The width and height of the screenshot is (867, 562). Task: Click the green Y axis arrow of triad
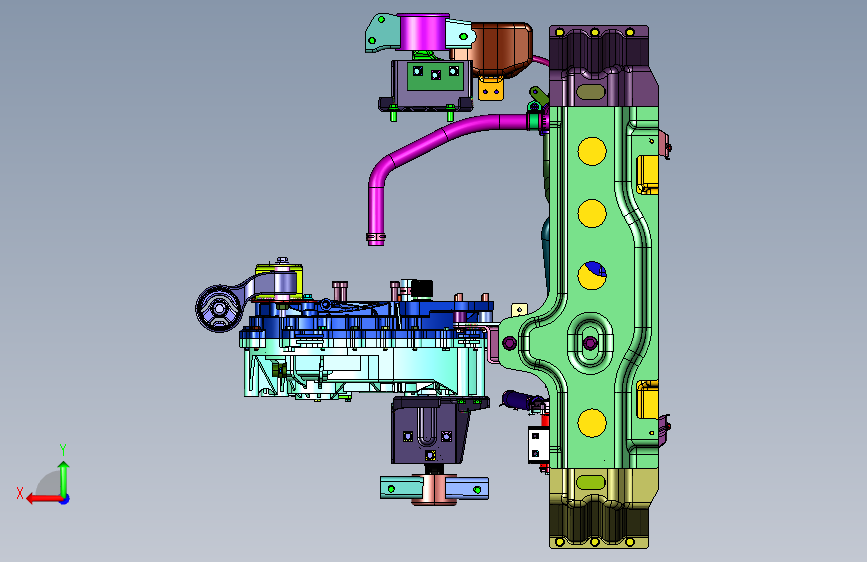64,479
